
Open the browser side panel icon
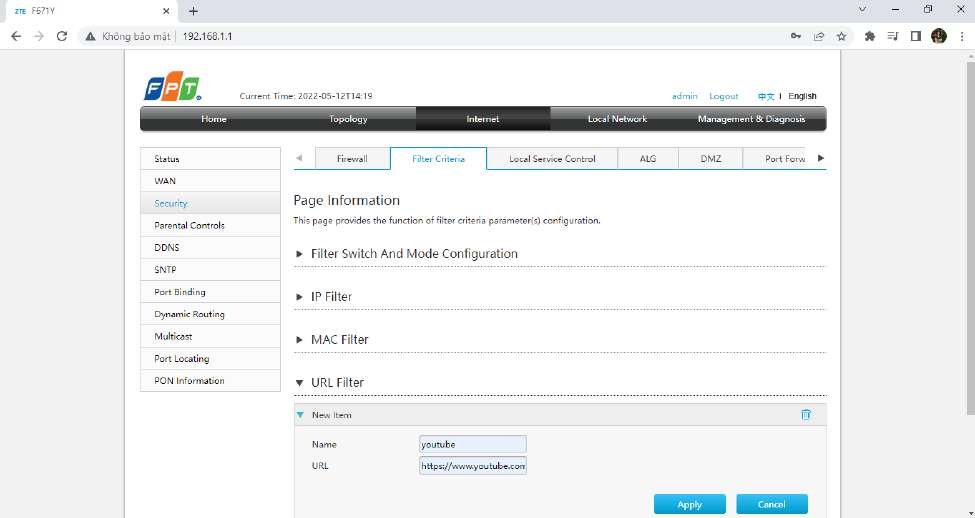coord(915,37)
